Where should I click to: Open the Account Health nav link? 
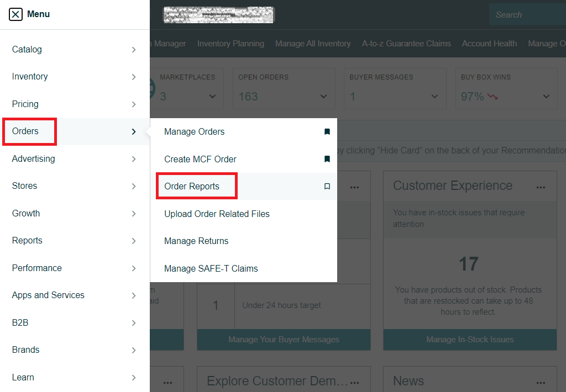coord(489,44)
